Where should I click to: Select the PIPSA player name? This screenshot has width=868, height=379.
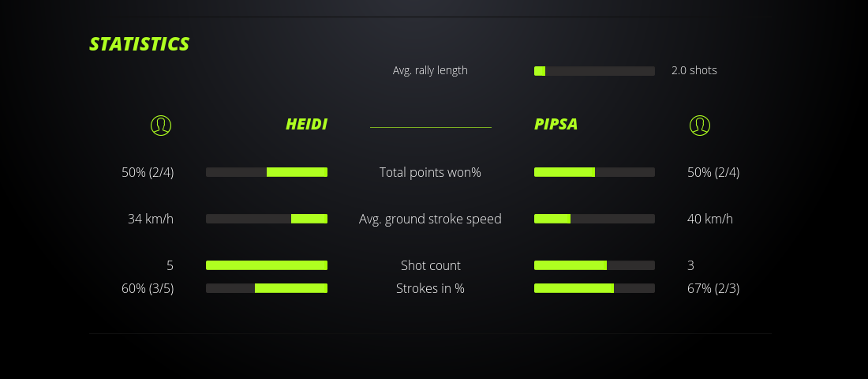(556, 125)
